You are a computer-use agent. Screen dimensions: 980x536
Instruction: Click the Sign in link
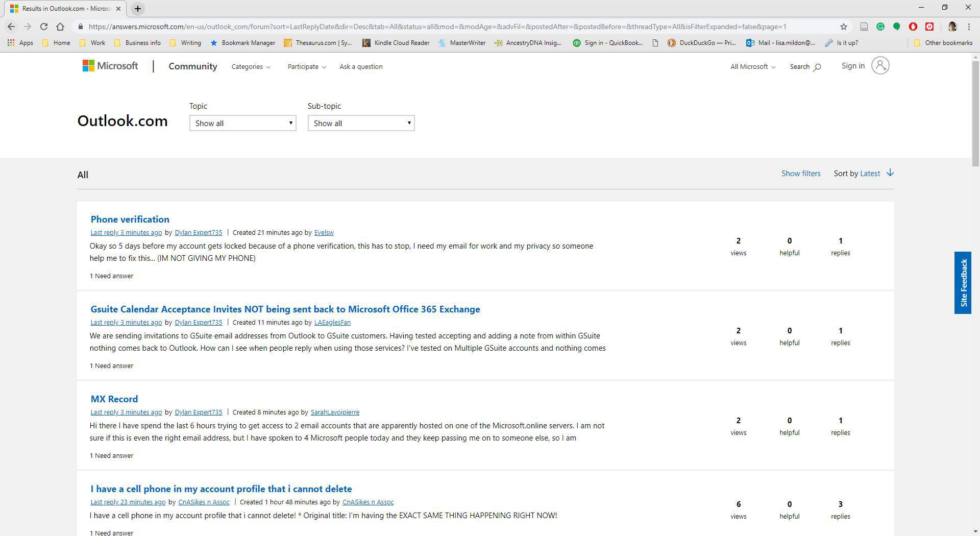(853, 66)
